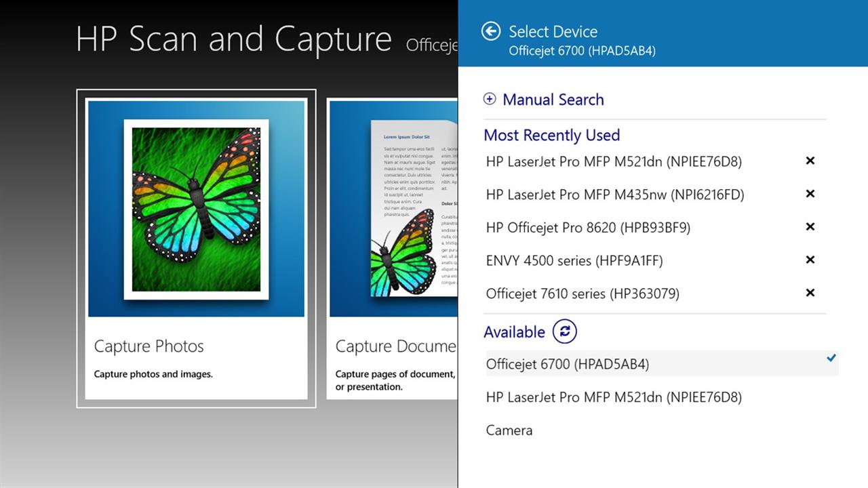Click the checkmark beside Officejet 6700

click(x=831, y=358)
